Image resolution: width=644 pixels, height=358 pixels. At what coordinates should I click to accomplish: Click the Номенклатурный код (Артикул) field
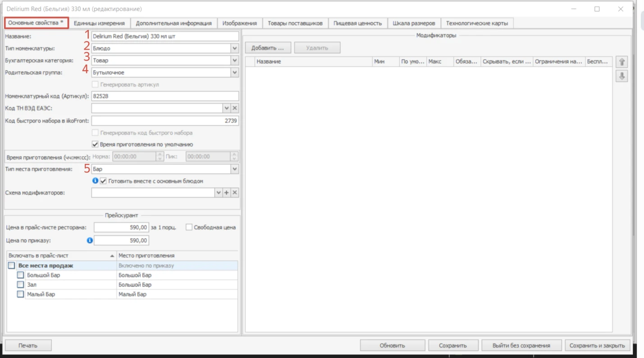pos(165,96)
